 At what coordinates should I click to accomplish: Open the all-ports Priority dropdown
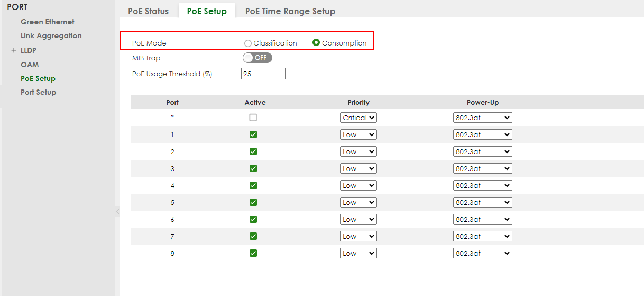coord(358,118)
